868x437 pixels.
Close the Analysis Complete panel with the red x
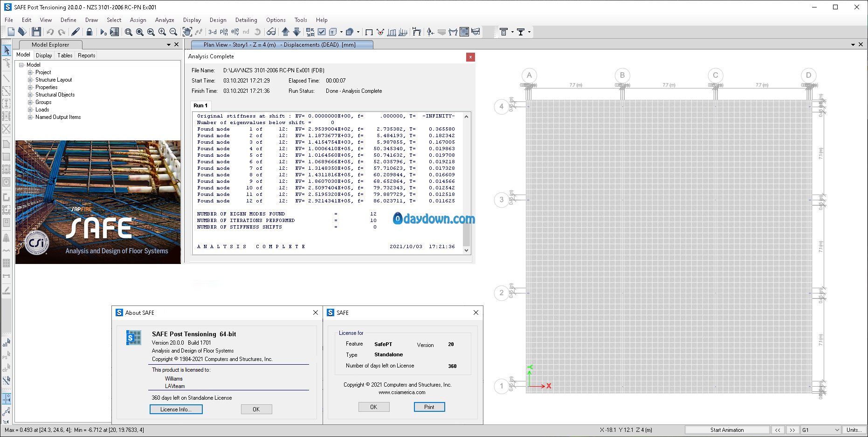(x=470, y=57)
